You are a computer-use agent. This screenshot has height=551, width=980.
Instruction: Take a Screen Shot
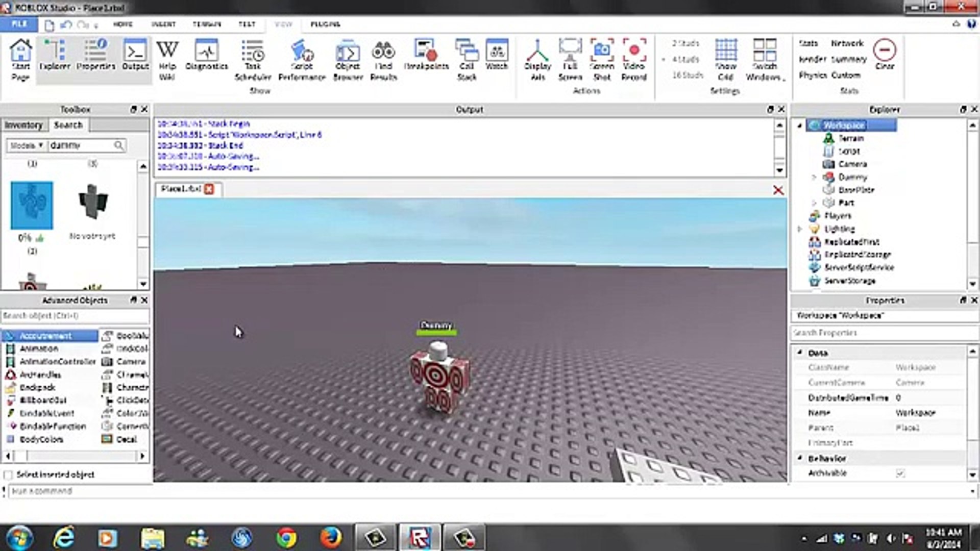(x=602, y=60)
